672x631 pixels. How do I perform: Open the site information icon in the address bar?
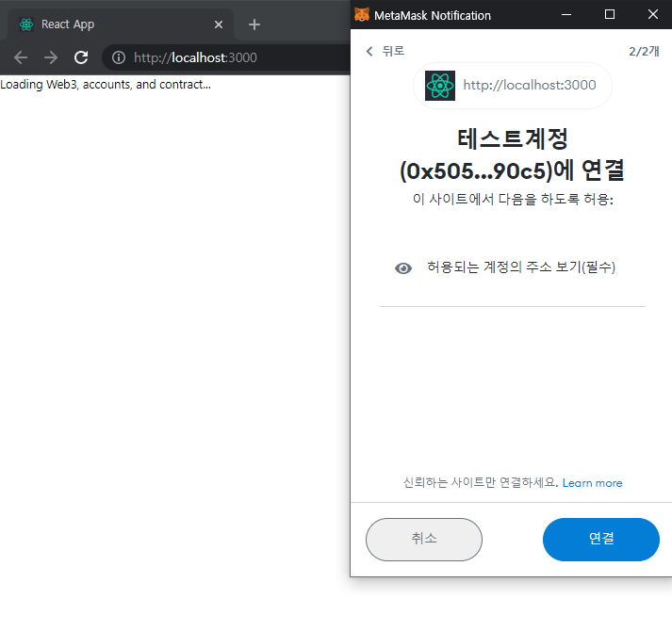[119, 57]
